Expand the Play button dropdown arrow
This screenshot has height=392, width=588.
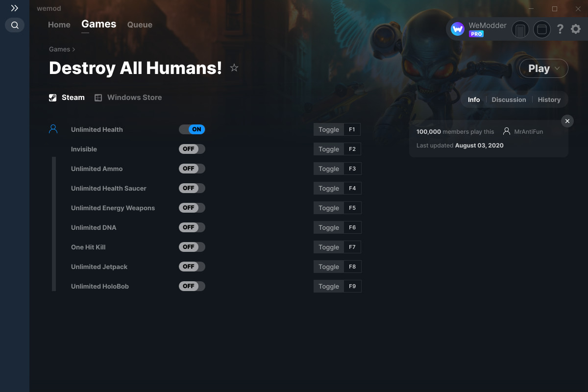[558, 69]
